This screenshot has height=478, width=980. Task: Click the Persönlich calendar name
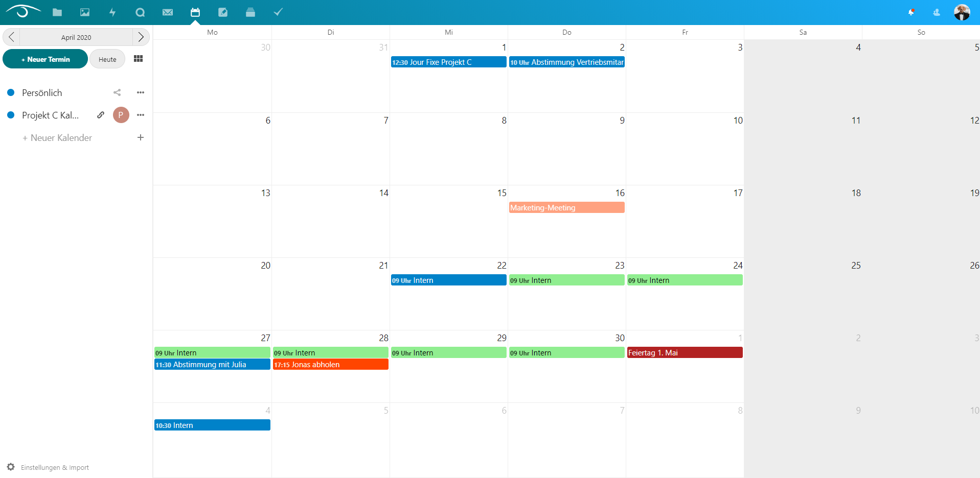[42, 93]
